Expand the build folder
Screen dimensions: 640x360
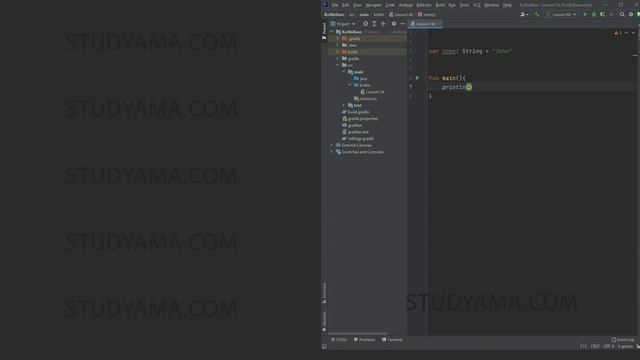pos(338,52)
